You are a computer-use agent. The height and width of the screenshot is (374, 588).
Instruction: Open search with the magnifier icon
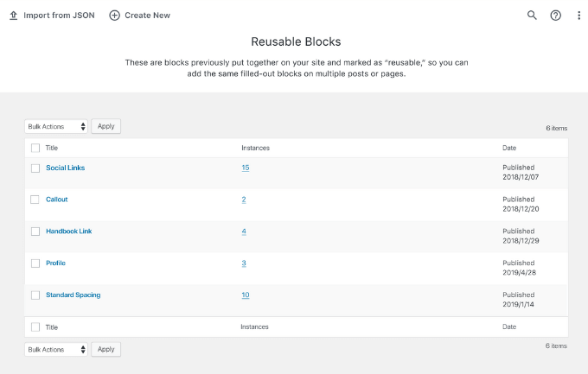click(x=532, y=15)
